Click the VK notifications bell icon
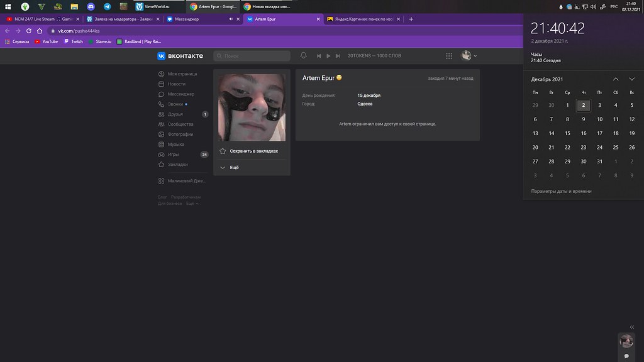Screen dimensions: 644x362 pos(304,55)
